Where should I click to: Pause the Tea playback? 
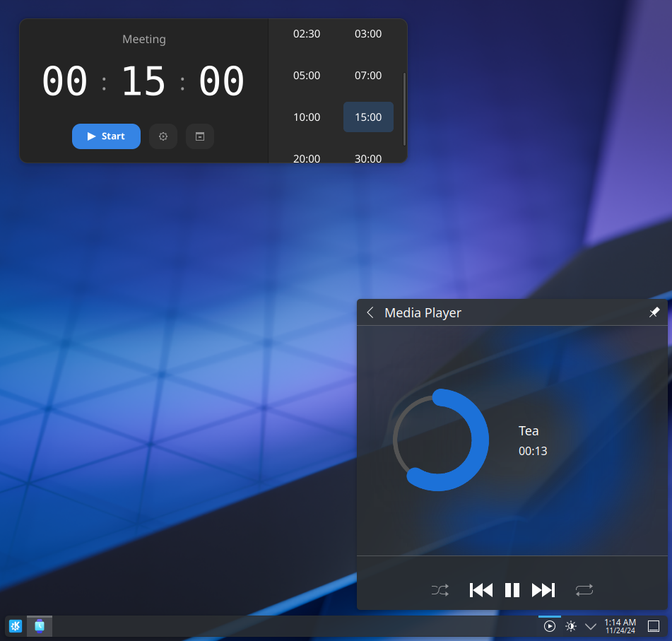(512, 590)
